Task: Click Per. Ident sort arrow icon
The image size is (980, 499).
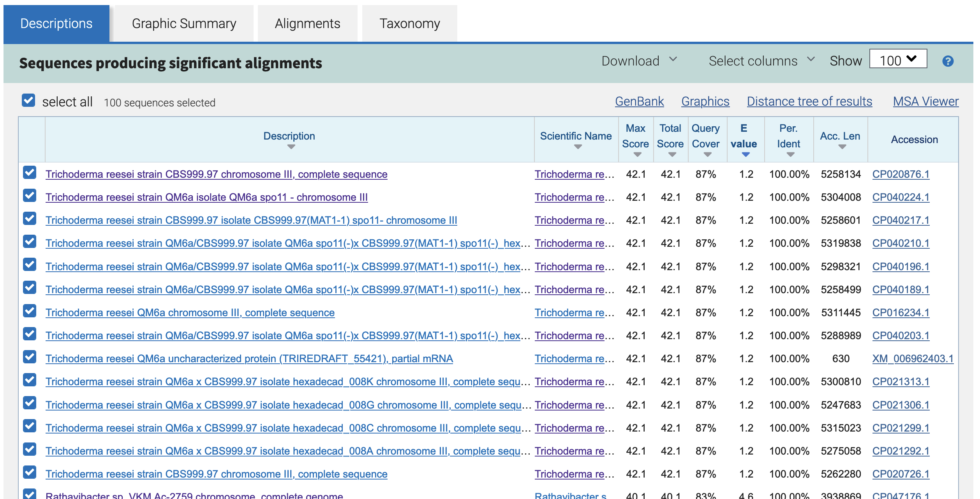Action: tap(790, 155)
